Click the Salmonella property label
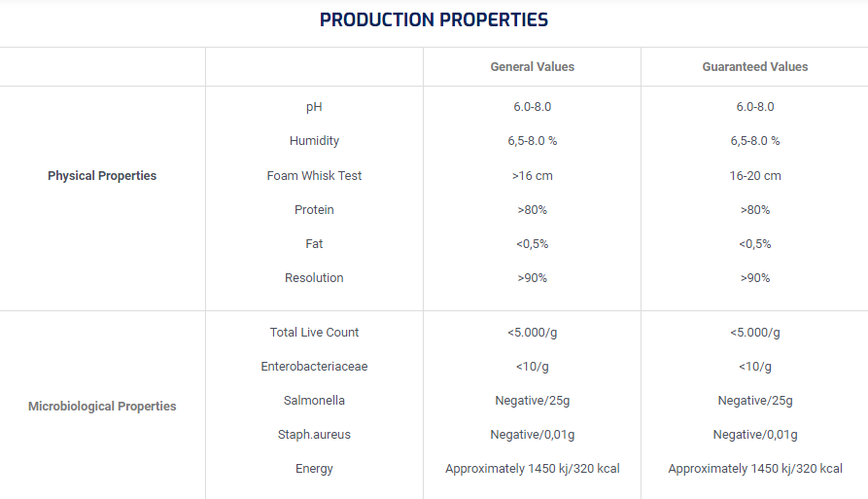The height and width of the screenshot is (499, 868). pyautogui.click(x=314, y=401)
